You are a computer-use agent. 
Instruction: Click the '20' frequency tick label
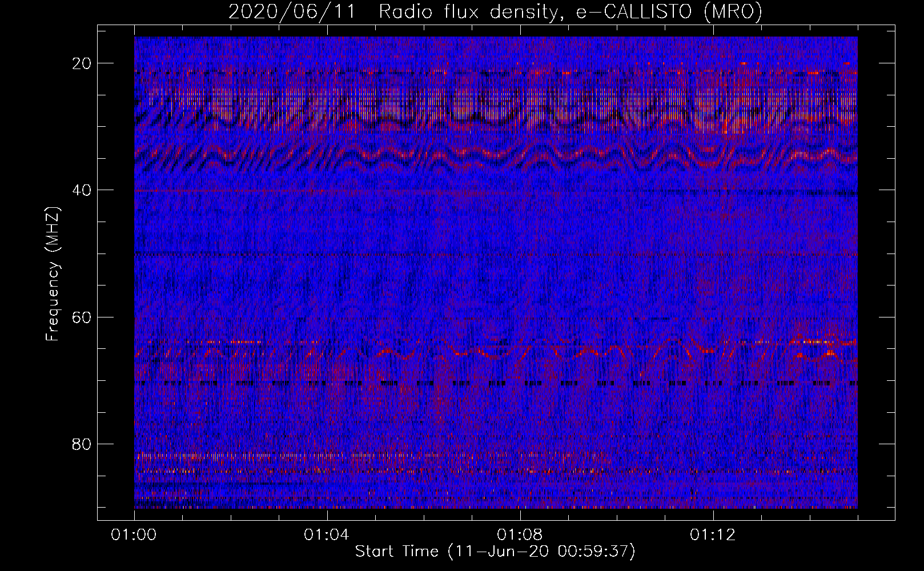click(x=82, y=63)
